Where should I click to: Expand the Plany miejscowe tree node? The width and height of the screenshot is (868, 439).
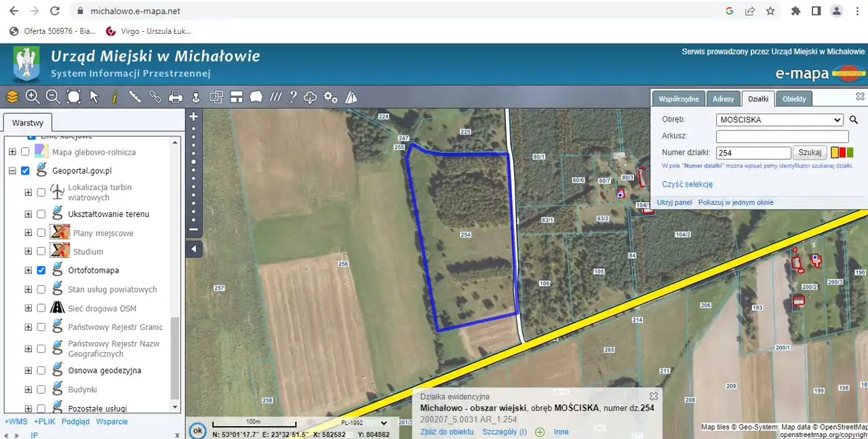(28, 233)
